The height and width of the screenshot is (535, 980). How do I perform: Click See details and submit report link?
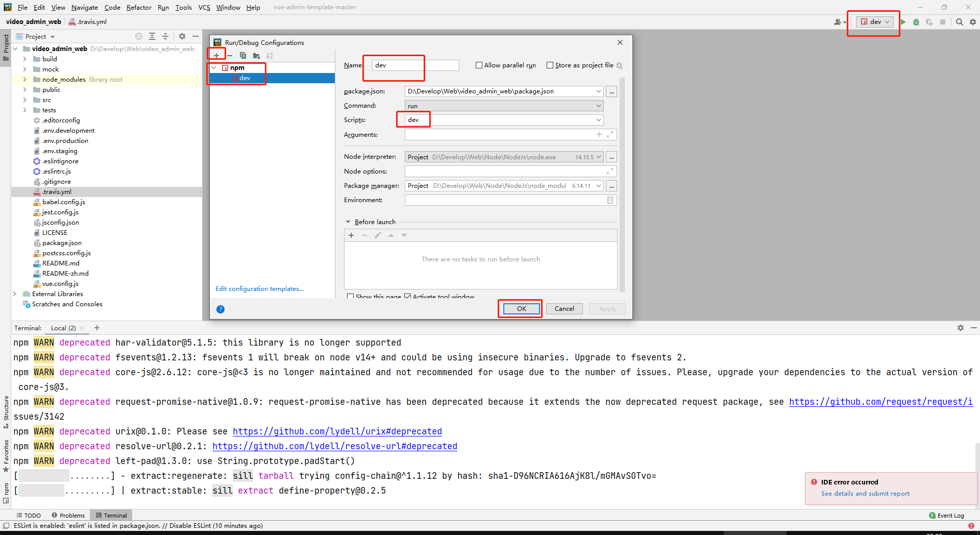click(x=865, y=494)
